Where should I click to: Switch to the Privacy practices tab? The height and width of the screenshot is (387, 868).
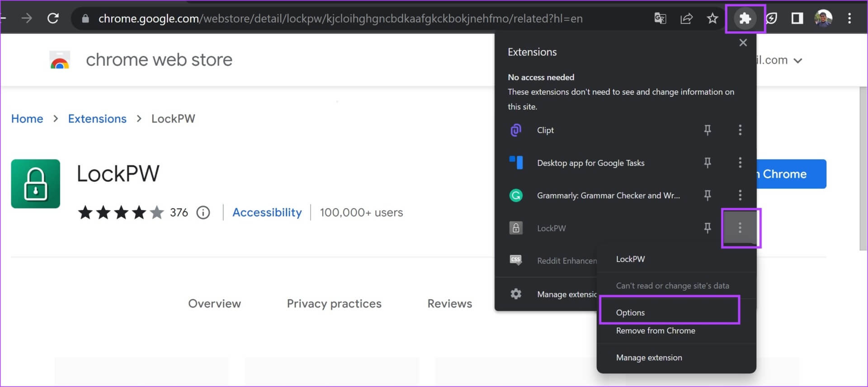[334, 303]
